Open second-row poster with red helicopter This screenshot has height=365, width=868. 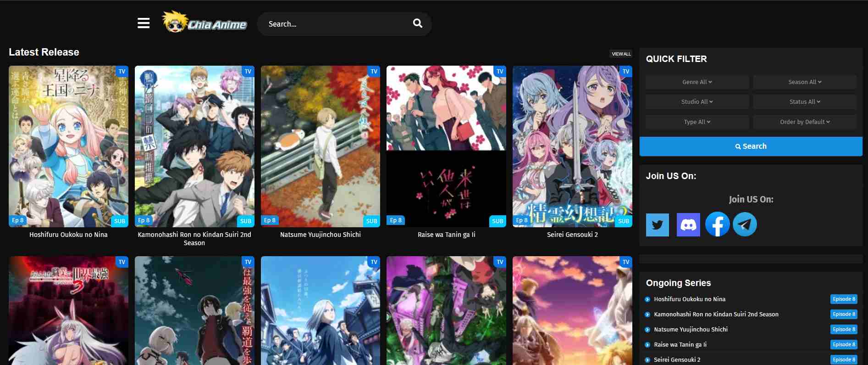194,311
